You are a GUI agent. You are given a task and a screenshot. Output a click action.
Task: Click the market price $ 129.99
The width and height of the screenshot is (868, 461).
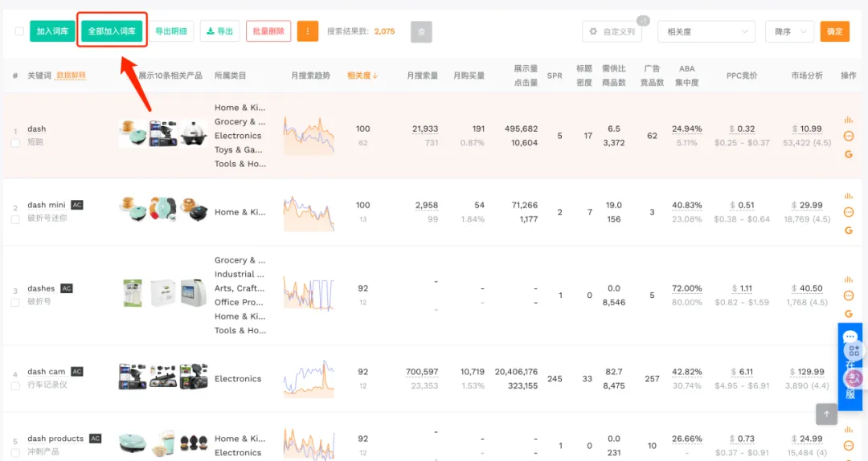pos(807,371)
